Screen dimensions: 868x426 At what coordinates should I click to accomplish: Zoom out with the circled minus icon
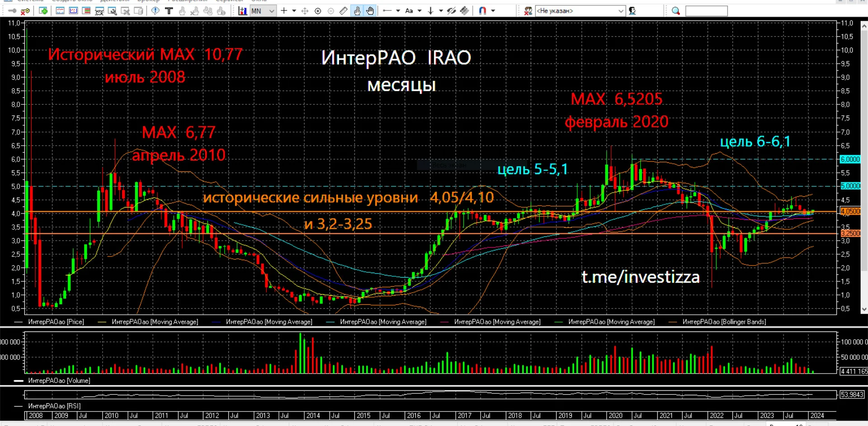(331, 11)
